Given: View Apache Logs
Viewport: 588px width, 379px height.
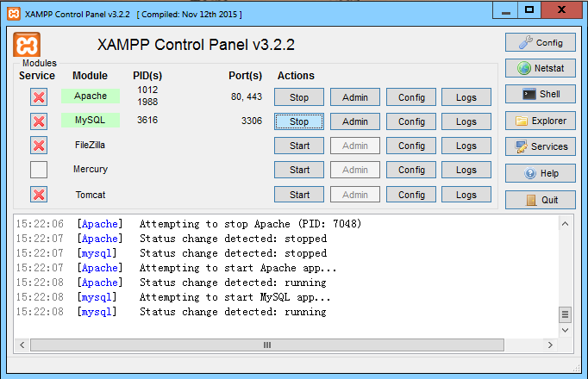Looking at the screenshot, I should [x=466, y=97].
